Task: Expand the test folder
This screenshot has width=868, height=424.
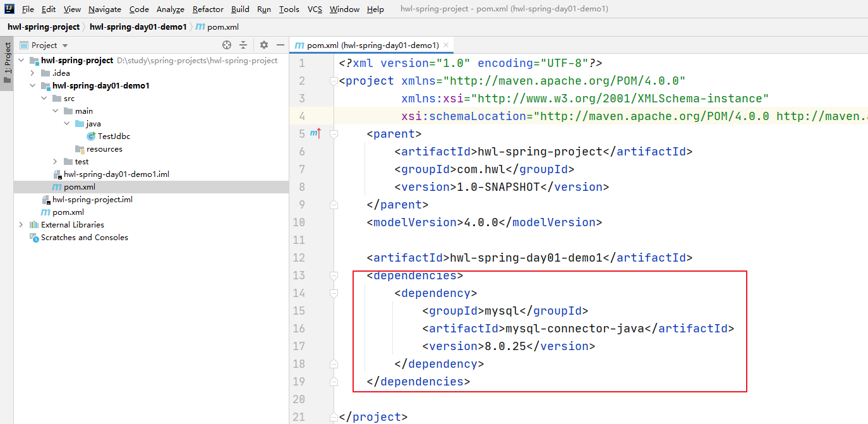Action: pos(55,161)
